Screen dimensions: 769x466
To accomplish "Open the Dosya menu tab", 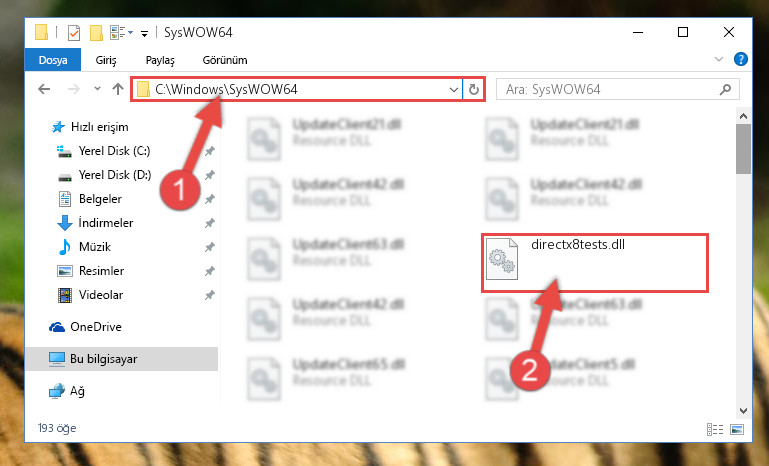I will 53,60.
